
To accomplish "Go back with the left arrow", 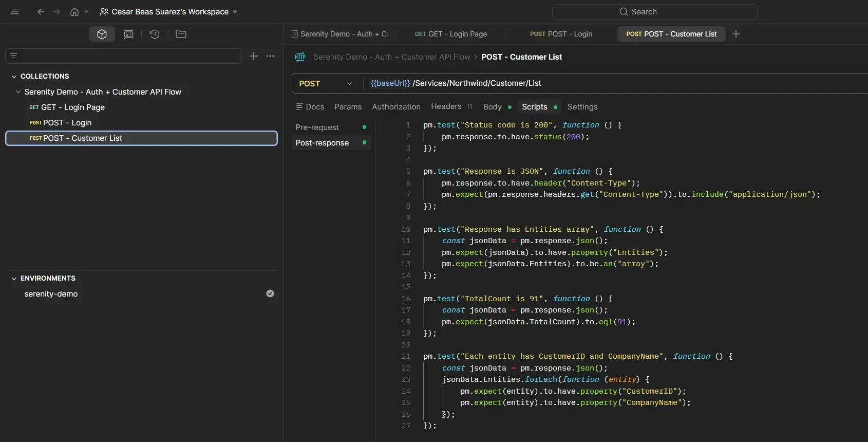I will coord(41,12).
